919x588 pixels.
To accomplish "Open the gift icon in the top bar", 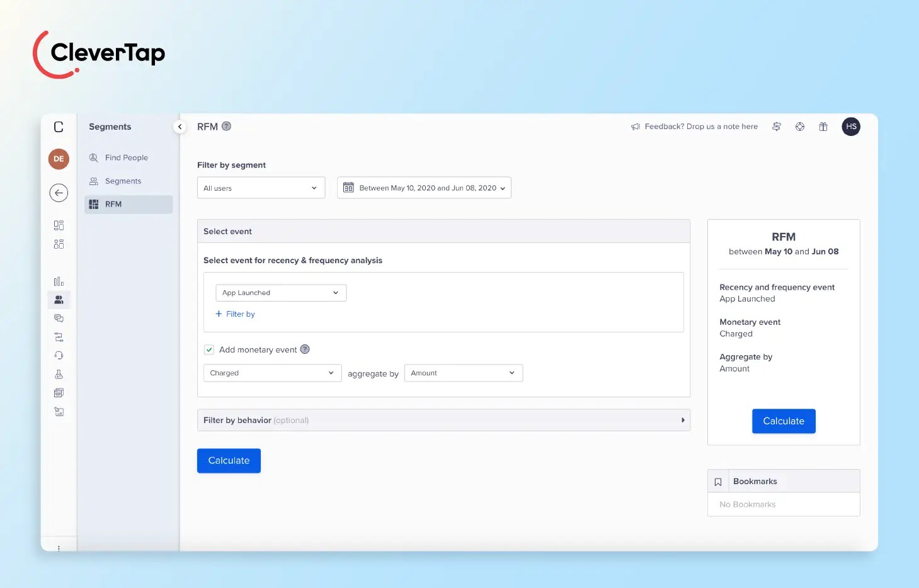I will point(823,127).
